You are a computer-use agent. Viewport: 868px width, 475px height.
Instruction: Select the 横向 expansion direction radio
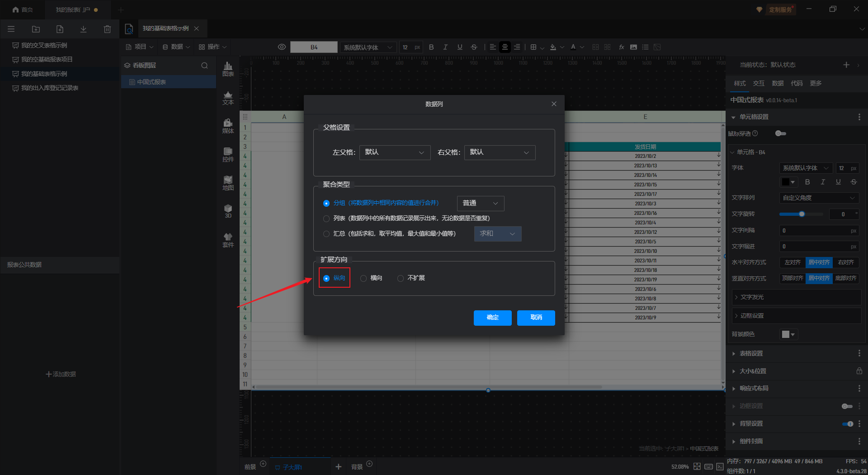tap(363, 278)
